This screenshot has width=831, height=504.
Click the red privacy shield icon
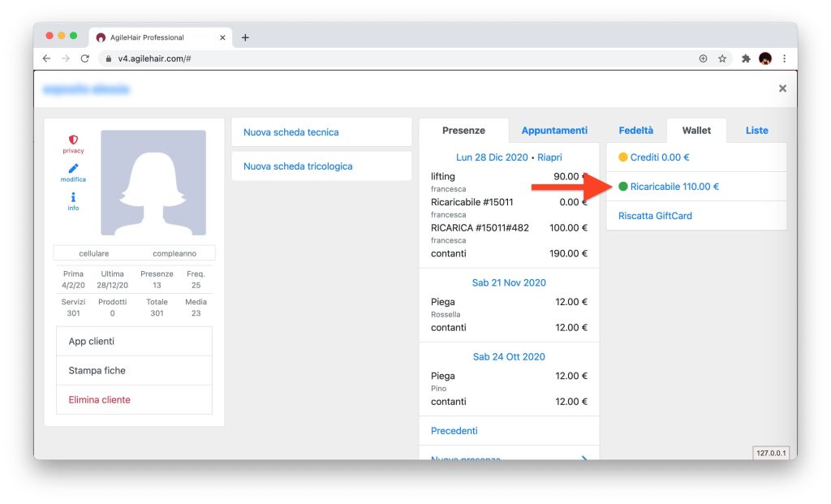73,140
